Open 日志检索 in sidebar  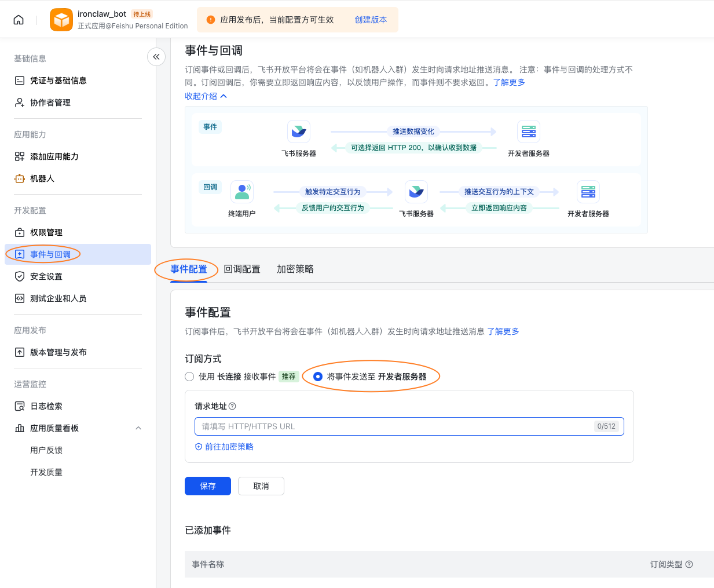78,406
